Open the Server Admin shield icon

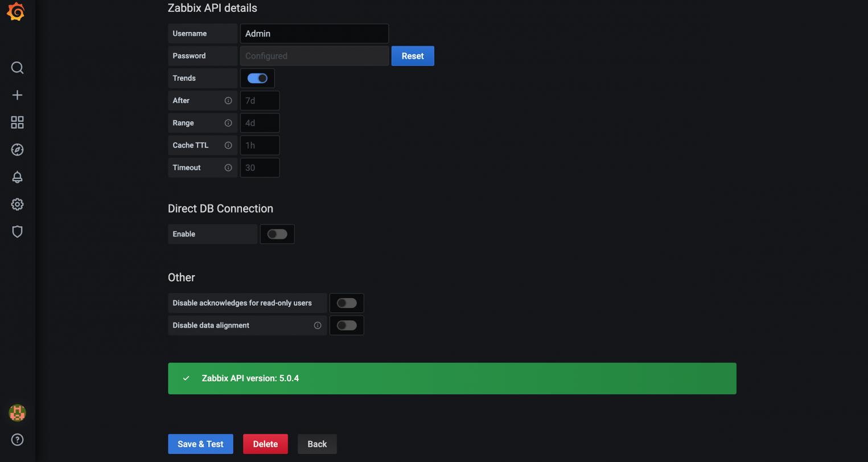click(17, 232)
